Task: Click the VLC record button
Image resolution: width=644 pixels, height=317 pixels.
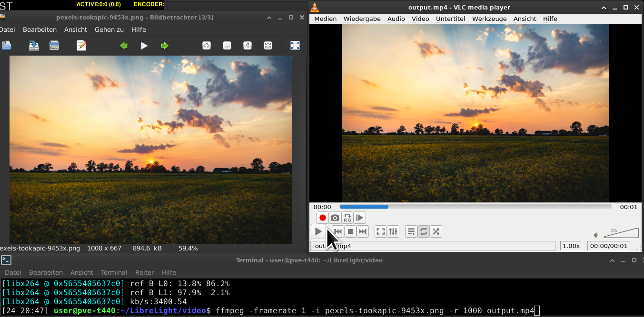Action: click(x=323, y=218)
